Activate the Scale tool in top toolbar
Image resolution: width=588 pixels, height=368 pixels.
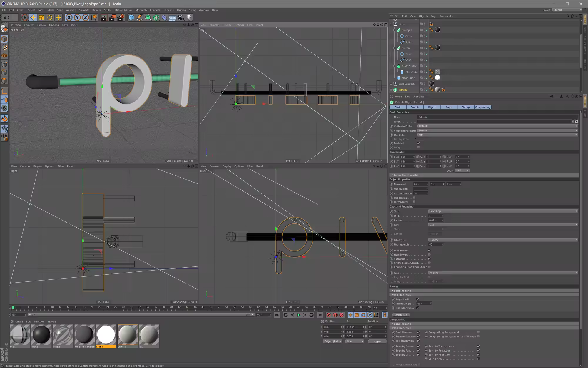point(41,18)
